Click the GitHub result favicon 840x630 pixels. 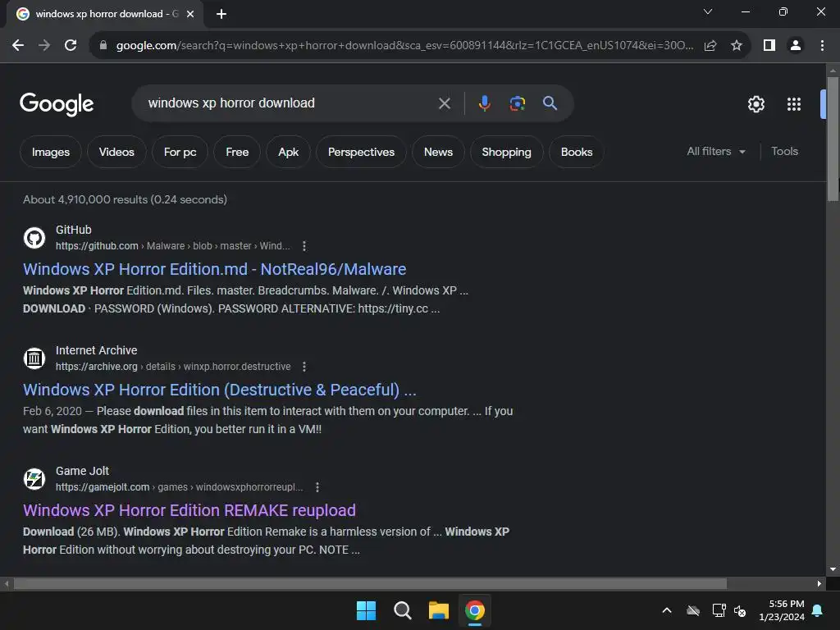coord(34,238)
